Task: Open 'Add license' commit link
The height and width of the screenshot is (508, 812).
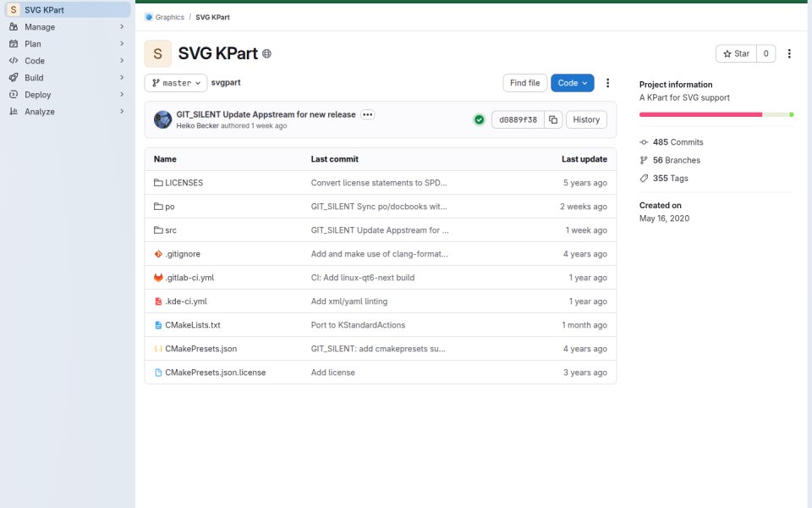Action: (333, 373)
